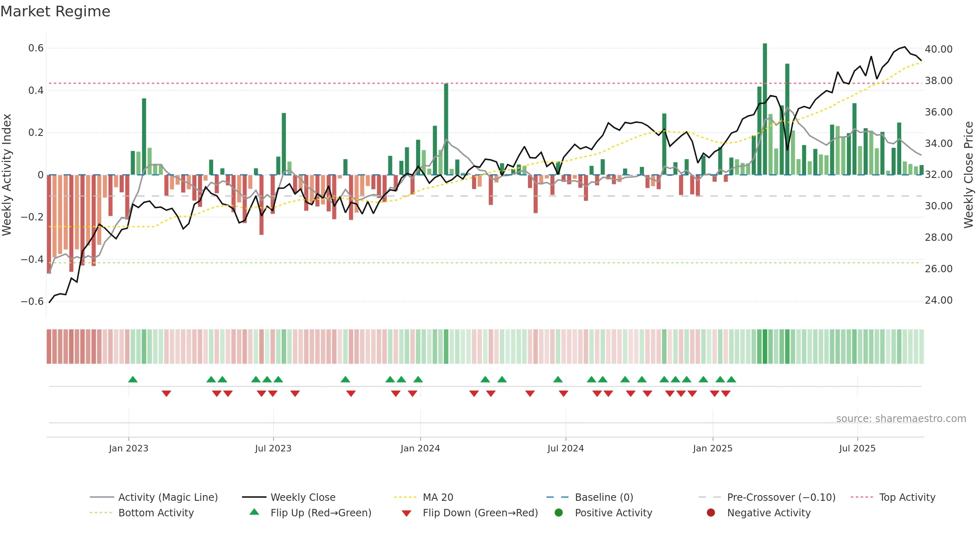Click the red Flip Down triangle in legend

coord(406,513)
